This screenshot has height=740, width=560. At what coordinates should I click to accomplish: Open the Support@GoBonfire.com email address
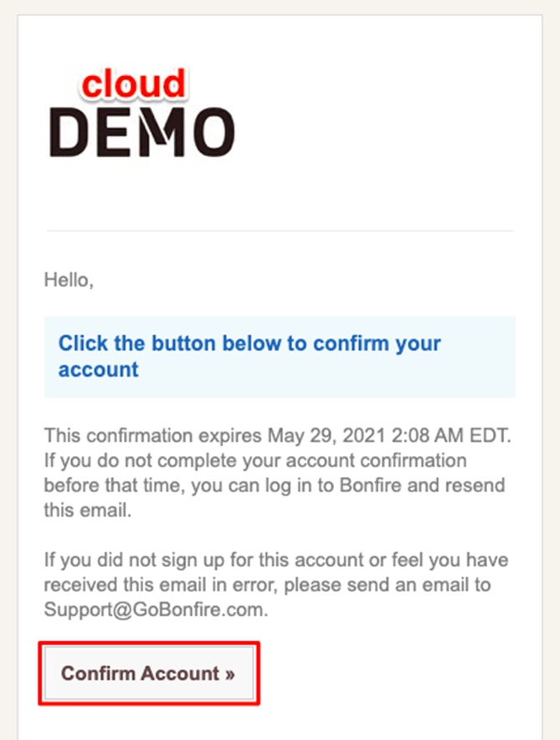coord(156,609)
